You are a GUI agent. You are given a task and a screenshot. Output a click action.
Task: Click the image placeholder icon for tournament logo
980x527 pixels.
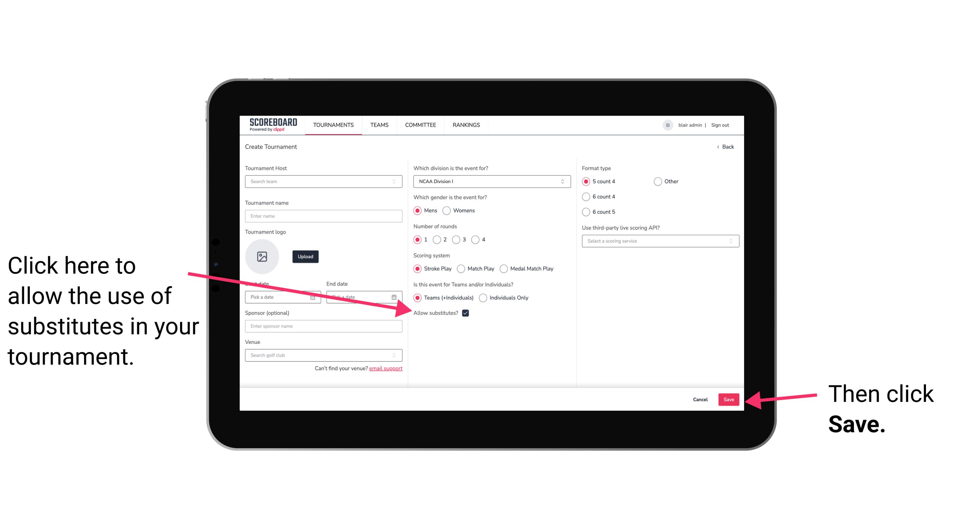(262, 256)
